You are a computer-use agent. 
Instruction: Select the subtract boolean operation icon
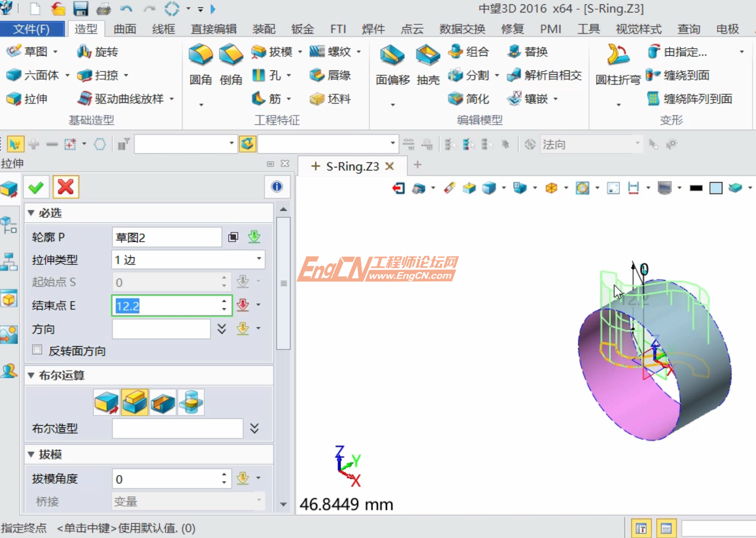click(x=163, y=402)
